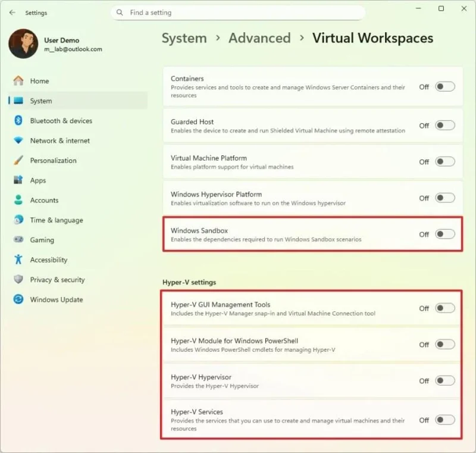476x453 pixels.
Task: Click the Time & language globe icon
Action: (18, 220)
